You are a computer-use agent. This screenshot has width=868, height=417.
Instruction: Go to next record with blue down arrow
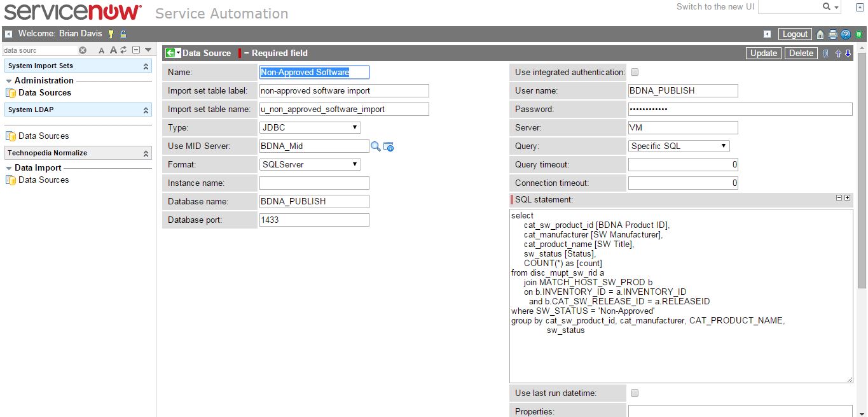pyautogui.click(x=848, y=53)
